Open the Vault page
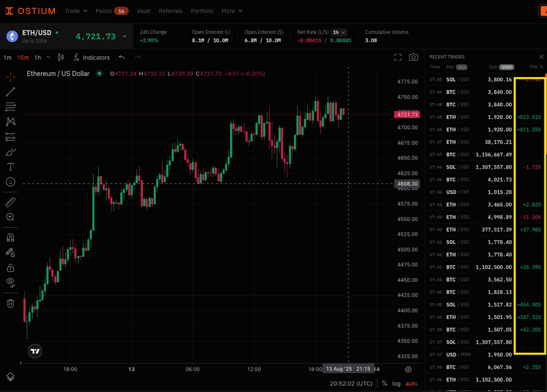Screen dimensions: 547x392 point(144,11)
